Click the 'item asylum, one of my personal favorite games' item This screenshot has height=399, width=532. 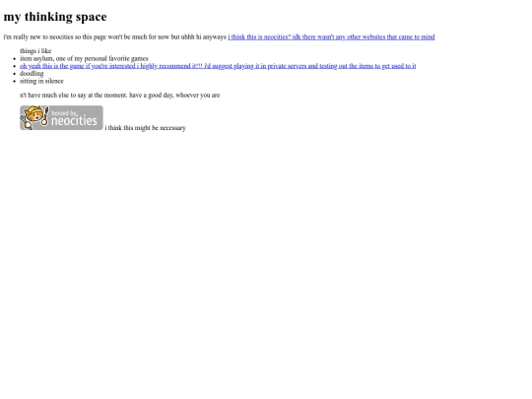coord(84,58)
